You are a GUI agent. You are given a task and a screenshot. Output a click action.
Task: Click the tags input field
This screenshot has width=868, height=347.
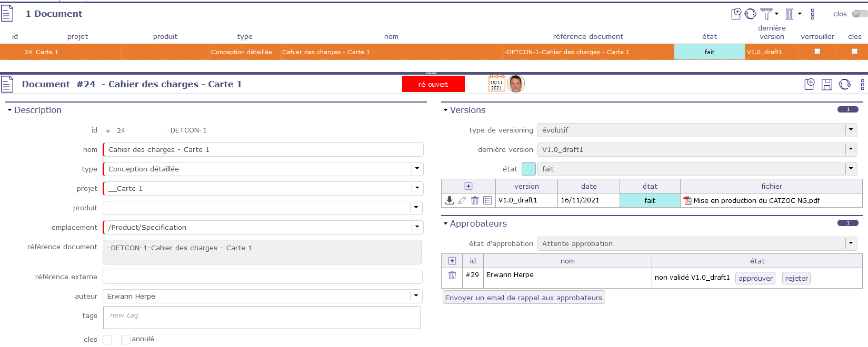(262, 318)
